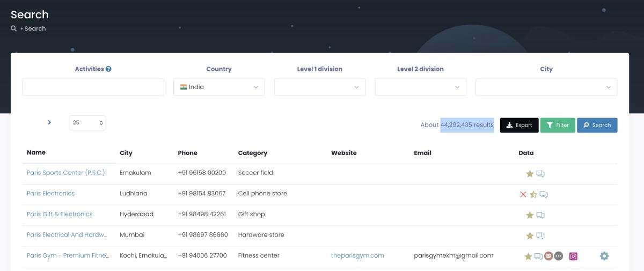The height and width of the screenshot is (271, 644).
Task: Click the reviews chat icon for Paris Sports Center
Action: (x=540, y=174)
